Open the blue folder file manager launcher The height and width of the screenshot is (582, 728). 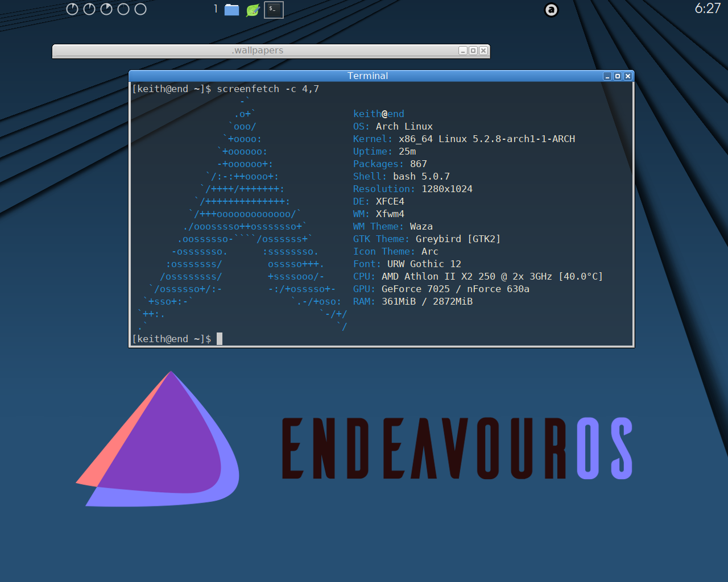point(231,10)
